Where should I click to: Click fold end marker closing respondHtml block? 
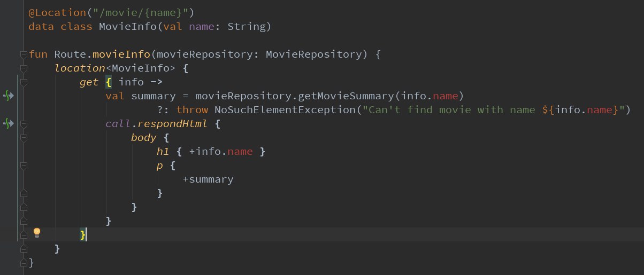coord(23,221)
